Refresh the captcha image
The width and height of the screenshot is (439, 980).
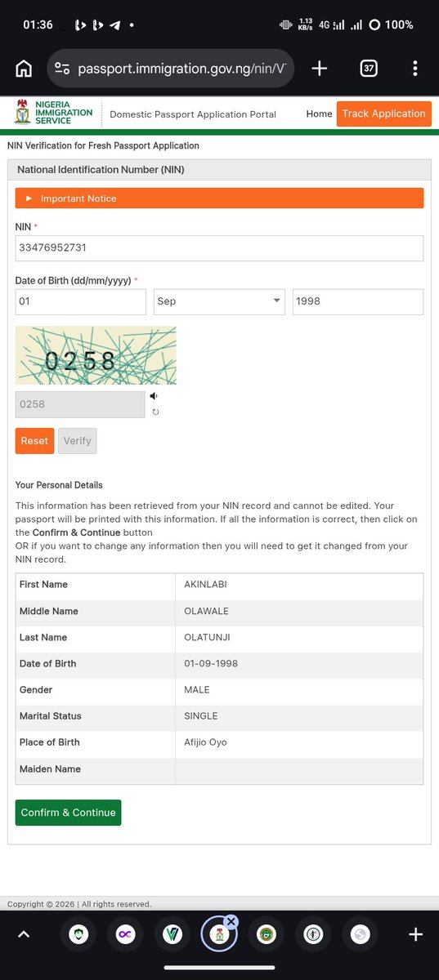click(155, 412)
